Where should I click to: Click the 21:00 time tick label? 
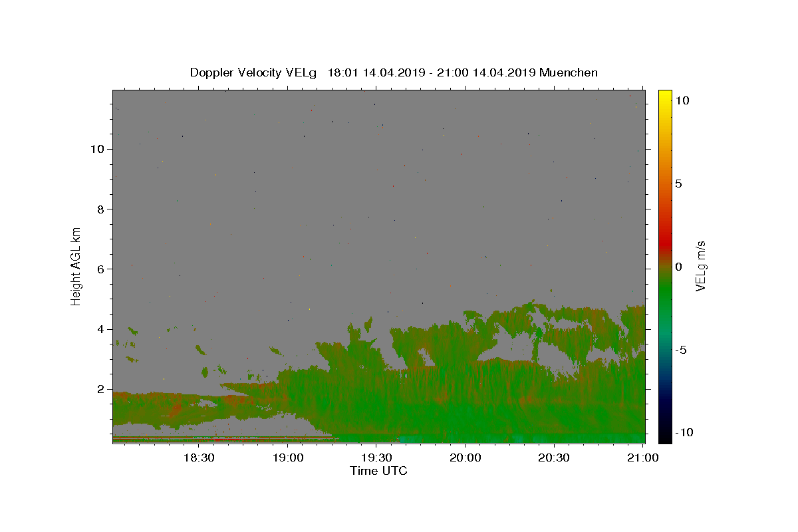[642, 458]
